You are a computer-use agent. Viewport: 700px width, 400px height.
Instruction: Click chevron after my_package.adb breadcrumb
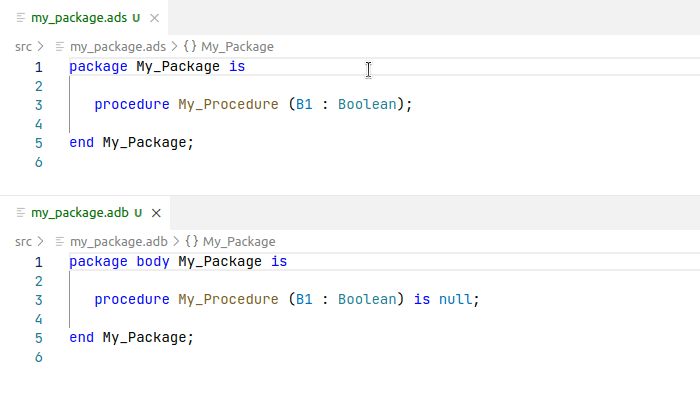pos(176,242)
